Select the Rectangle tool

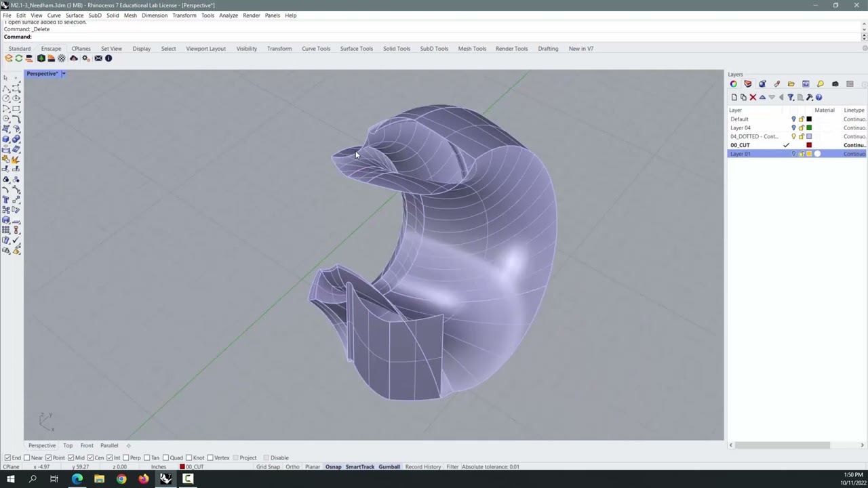(16, 108)
